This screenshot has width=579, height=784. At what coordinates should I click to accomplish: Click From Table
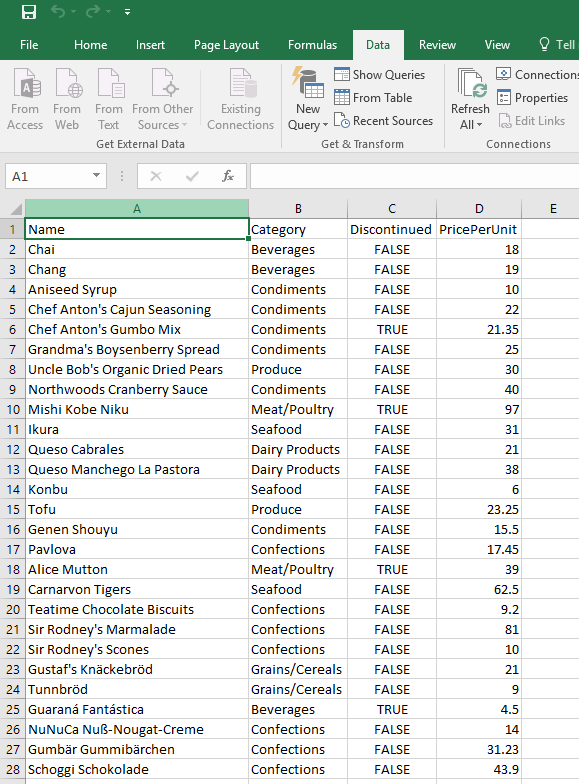373,98
